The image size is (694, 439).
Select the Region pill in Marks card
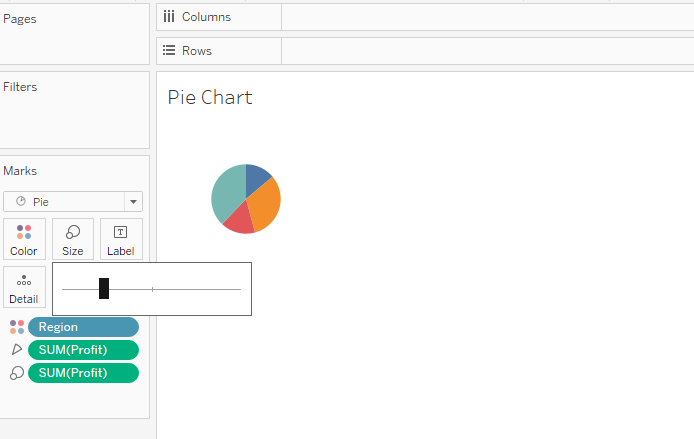(83, 327)
